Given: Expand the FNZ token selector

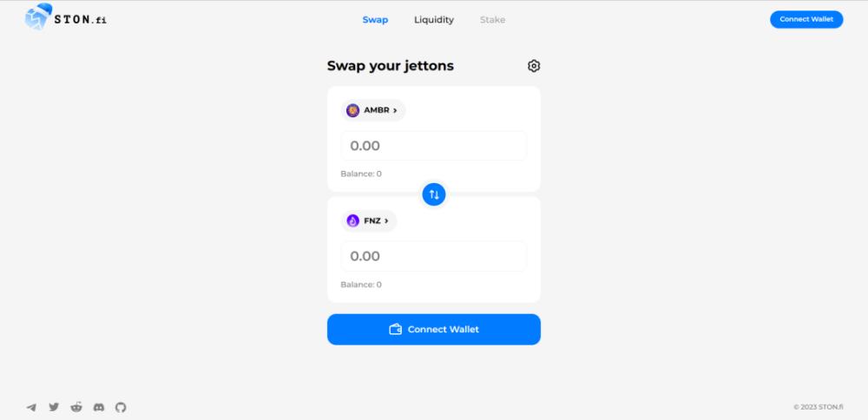Looking at the screenshot, I should point(369,220).
